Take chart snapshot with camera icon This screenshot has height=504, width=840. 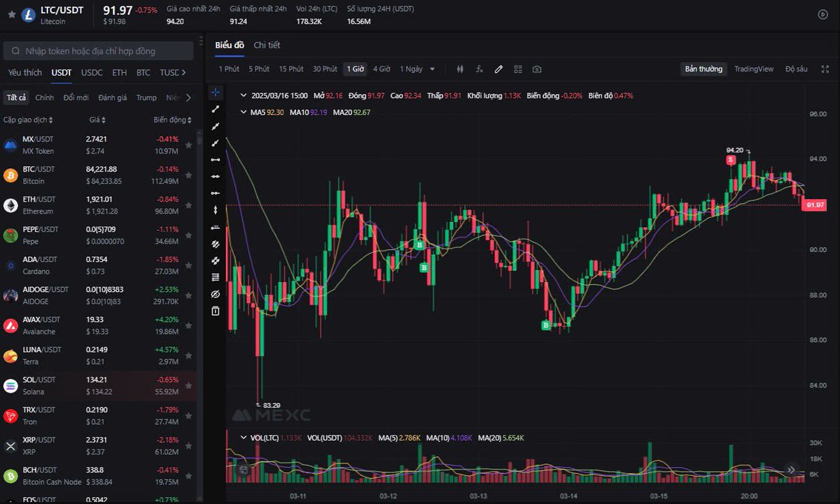tap(537, 69)
